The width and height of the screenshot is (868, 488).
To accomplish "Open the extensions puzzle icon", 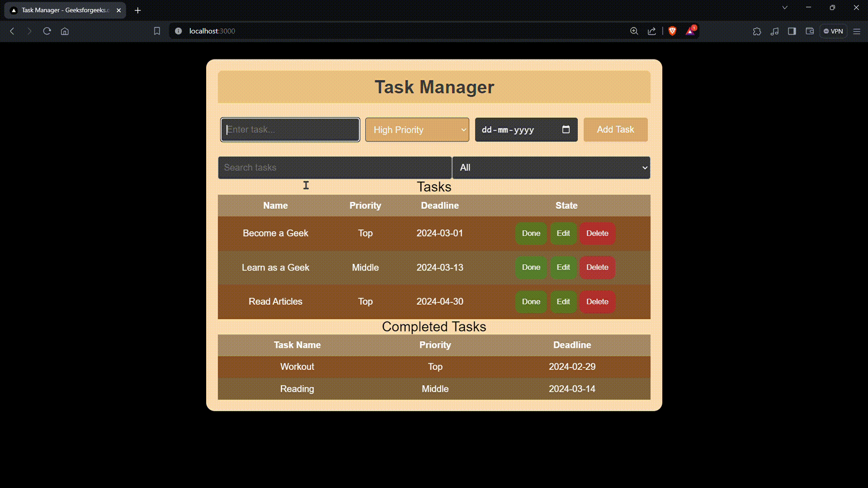I will (x=757, y=31).
